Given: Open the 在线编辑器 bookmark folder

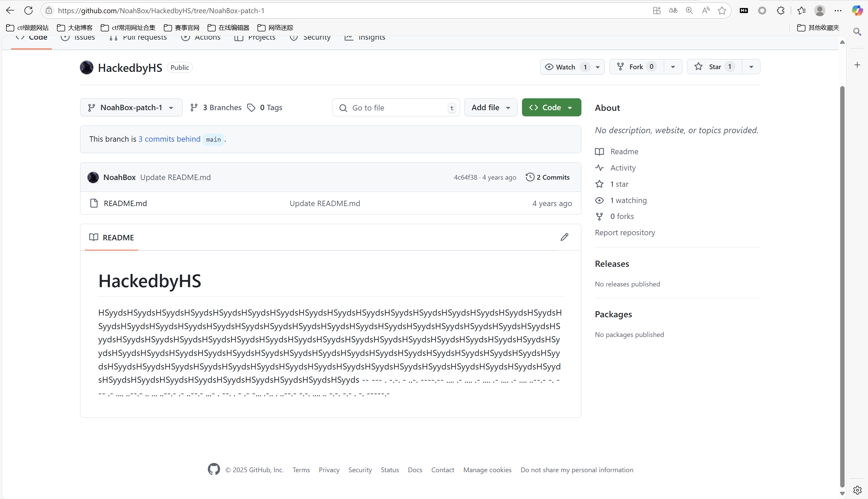Looking at the screenshot, I should point(228,27).
